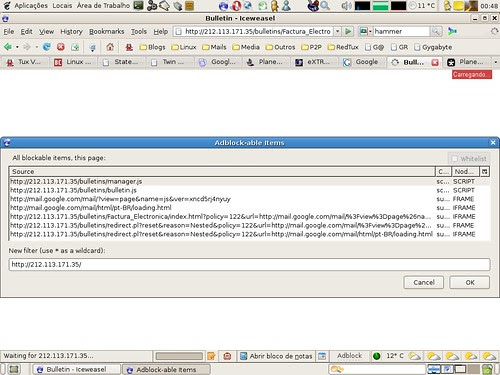
Task: Click the green Back arrow button
Action: click(8, 47)
